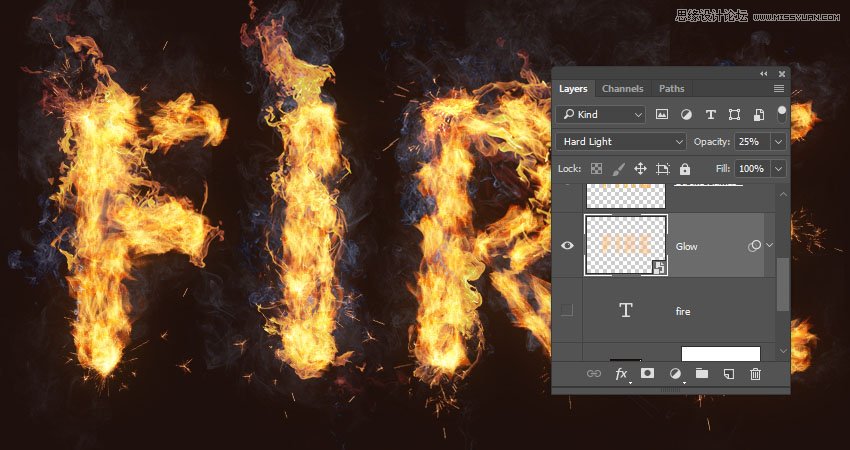Image resolution: width=850 pixels, height=450 pixels.
Task: Open the Fill slider dropdown arrow
Action: (778, 169)
